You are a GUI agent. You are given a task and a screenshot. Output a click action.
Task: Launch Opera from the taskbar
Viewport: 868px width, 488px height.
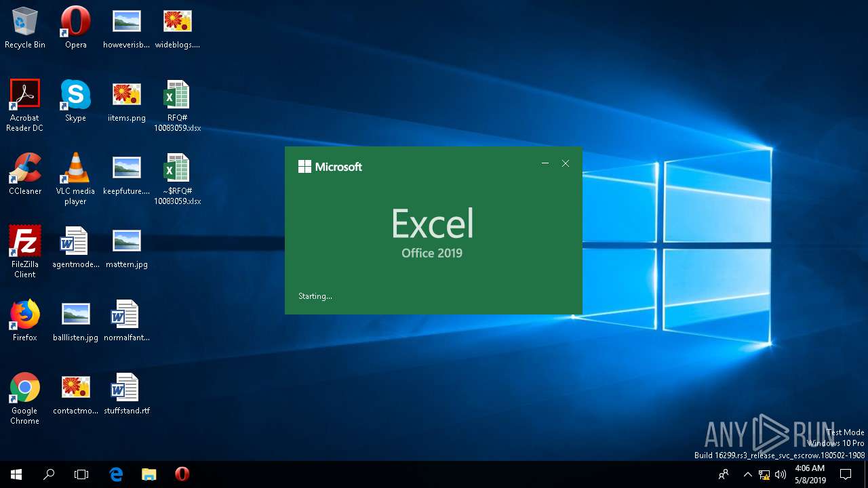coord(182,474)
